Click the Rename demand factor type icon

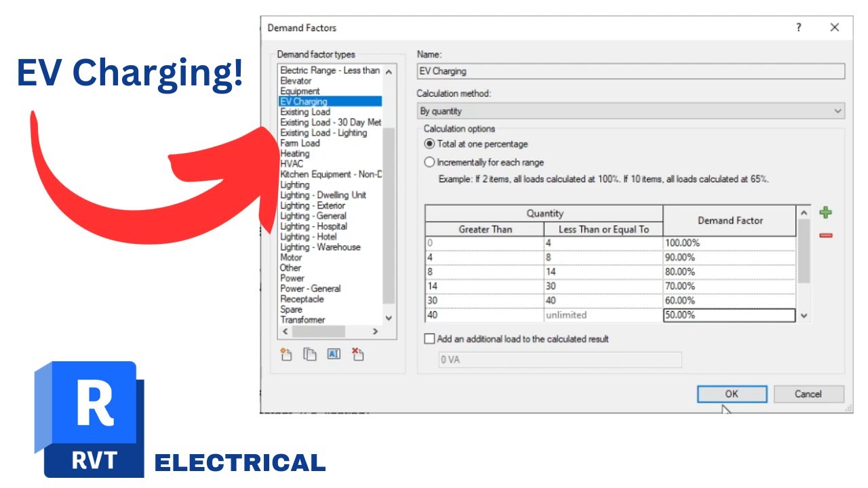pos(334,354)
